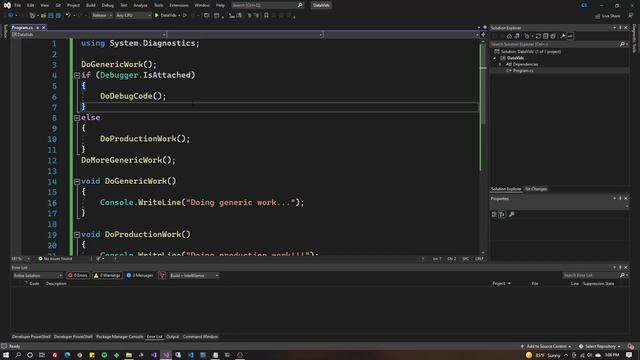Toggle the 0 Messages filter button
The width and height of the screenshot is (640, 360).
[x=140, y=276]
